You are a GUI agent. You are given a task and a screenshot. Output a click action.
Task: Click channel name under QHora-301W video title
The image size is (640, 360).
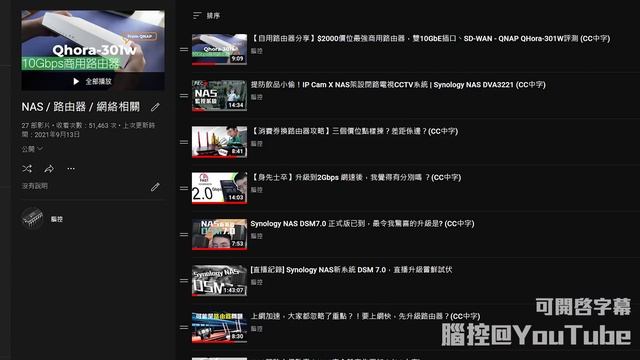pyautogui.click(x=256, y=51)
